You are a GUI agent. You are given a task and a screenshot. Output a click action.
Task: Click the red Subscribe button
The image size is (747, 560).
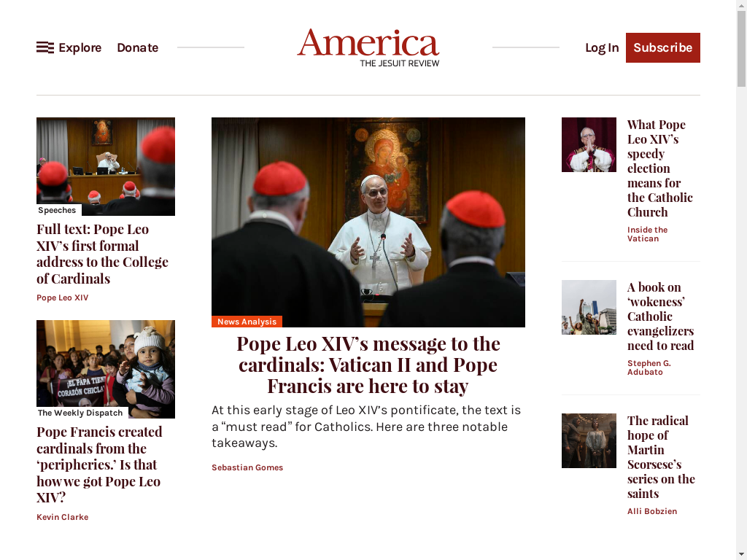pyautogui.click(x=662, y=47)
